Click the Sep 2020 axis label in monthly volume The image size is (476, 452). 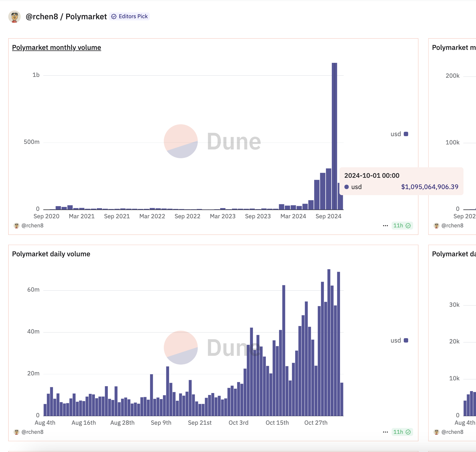click(46, 216)
